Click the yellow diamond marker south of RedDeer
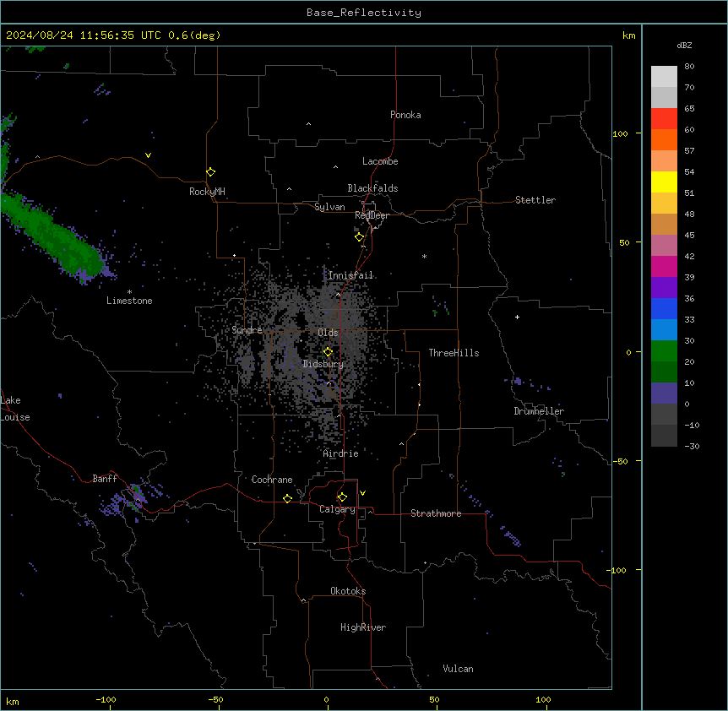Image resolution: width=728 pixels, height=711 pixels. pyautogui.click(x=360, y=237)
